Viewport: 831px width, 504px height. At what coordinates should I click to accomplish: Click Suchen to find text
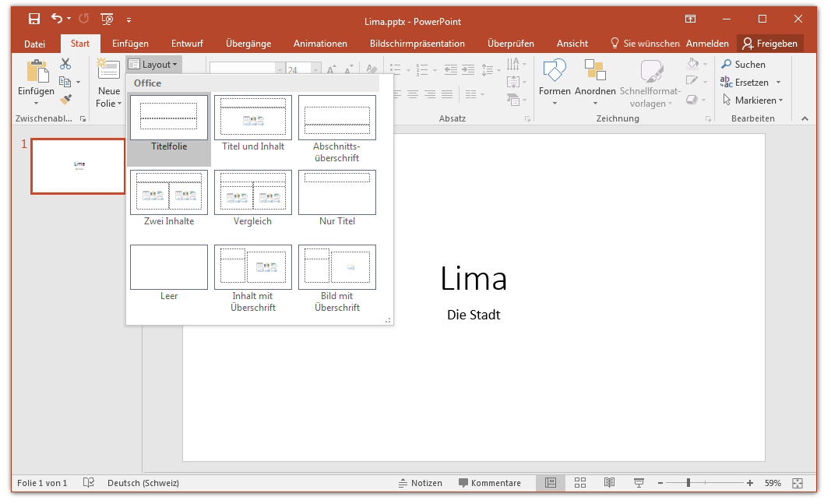(x=743, y=64)
